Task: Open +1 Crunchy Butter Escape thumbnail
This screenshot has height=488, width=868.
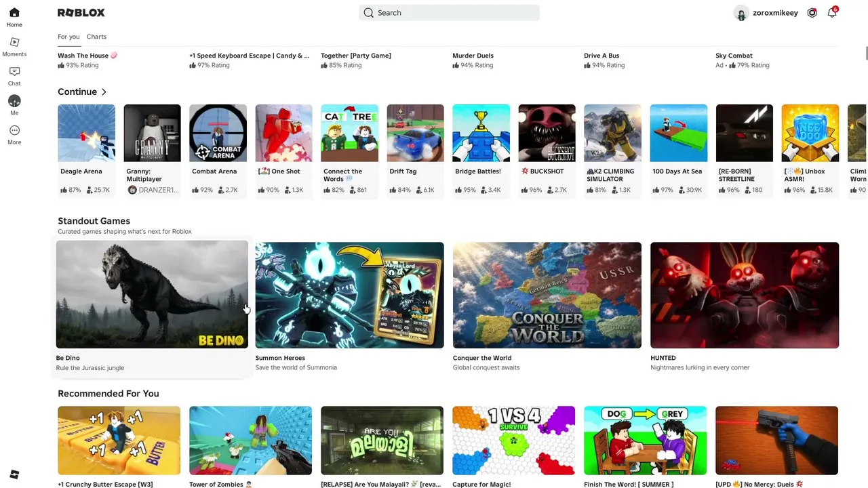Action: (x=119, y=441)
